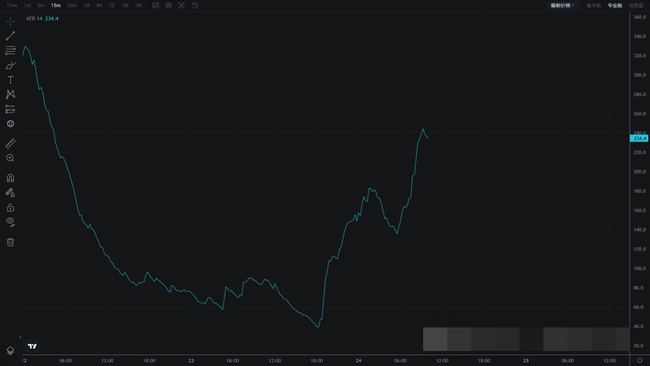Screen dimensions: 650x366
Task: Open the object tree layers icon
Action: pos(10,351)
